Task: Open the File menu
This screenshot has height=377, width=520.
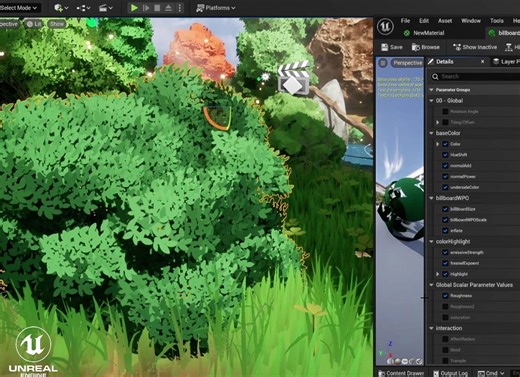Action: [x=405, y=21]
